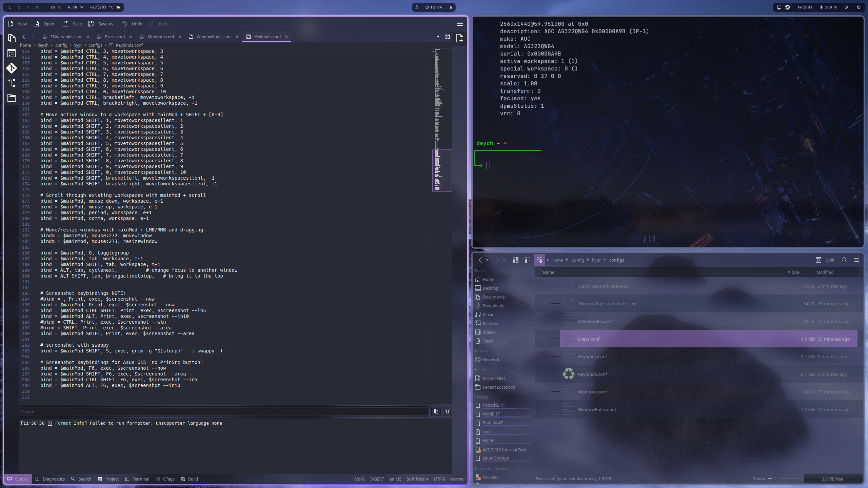This screenshot has width=868, height=488.
Task: Close the Keybinds.conf tab
Action: point(287,37)
